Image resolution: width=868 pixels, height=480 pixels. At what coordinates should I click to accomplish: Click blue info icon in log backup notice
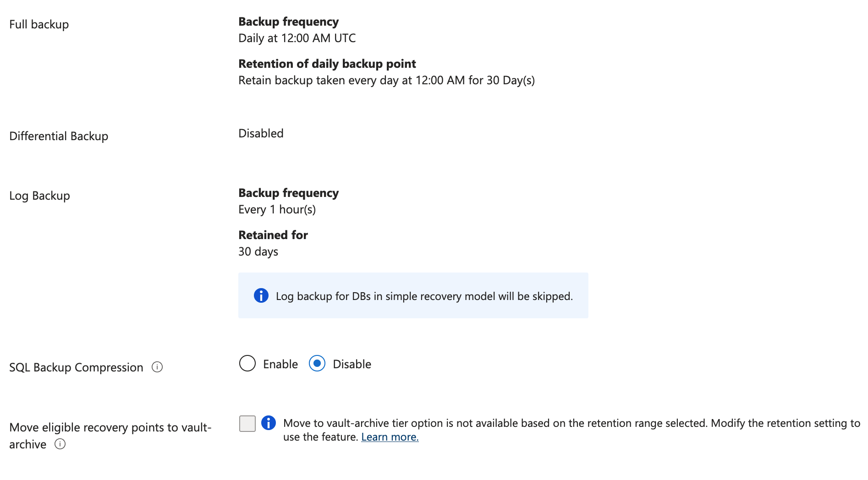coord(261,295)
